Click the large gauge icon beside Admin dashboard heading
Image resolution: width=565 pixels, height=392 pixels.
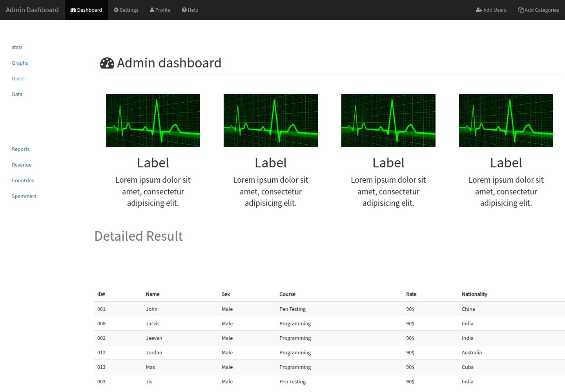[x=107, y=63]
